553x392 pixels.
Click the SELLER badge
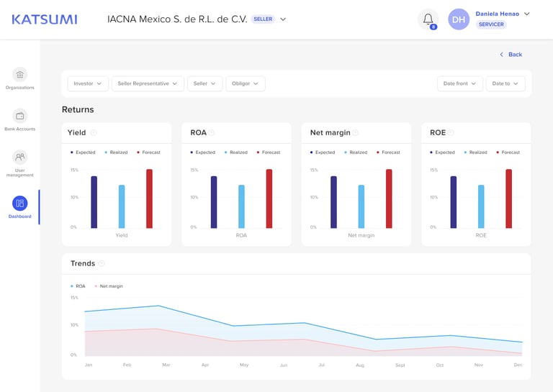coord(263,19)
